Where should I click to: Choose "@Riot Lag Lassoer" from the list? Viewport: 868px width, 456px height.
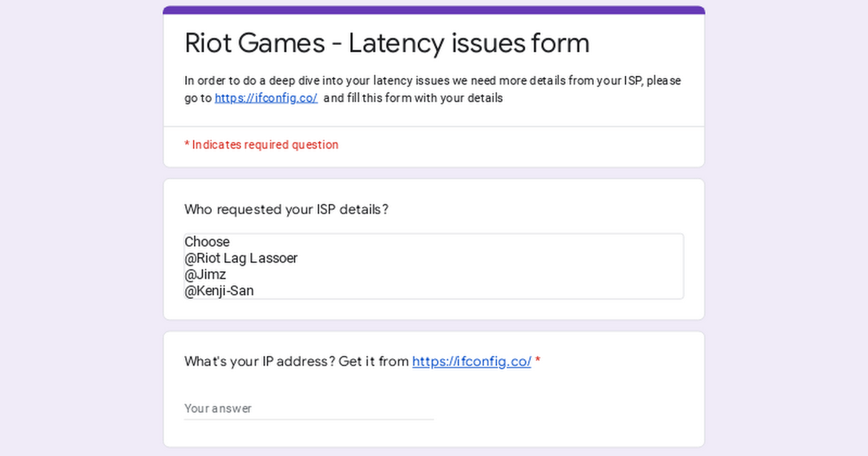click(x=241, y=258)
